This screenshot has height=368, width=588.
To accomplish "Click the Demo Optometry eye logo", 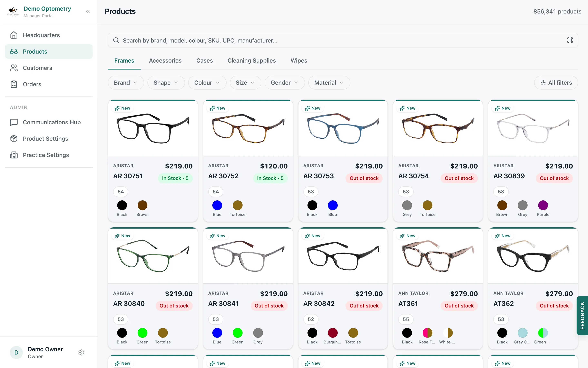I will pos(13,11).
